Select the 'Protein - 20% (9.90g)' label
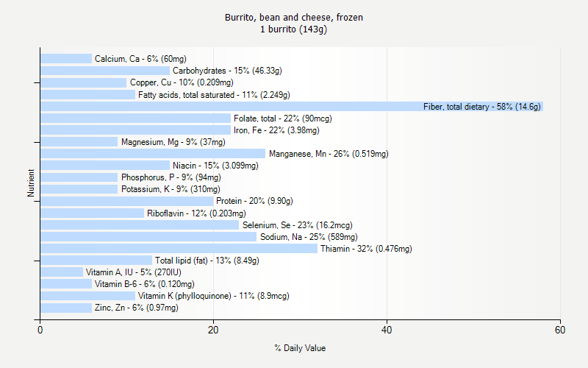Viewport: 588px width, 368px height. [x=254, y=201]
